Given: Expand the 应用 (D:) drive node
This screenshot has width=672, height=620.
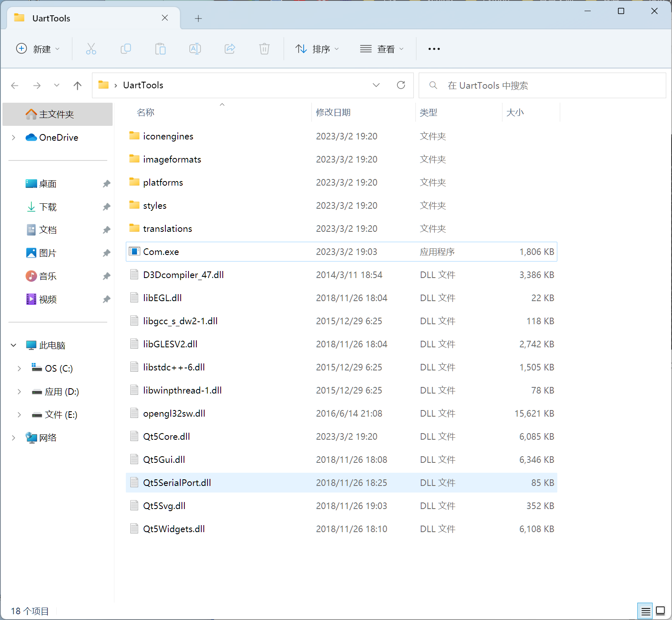Looking at the screenshot, I should [19, 391].
